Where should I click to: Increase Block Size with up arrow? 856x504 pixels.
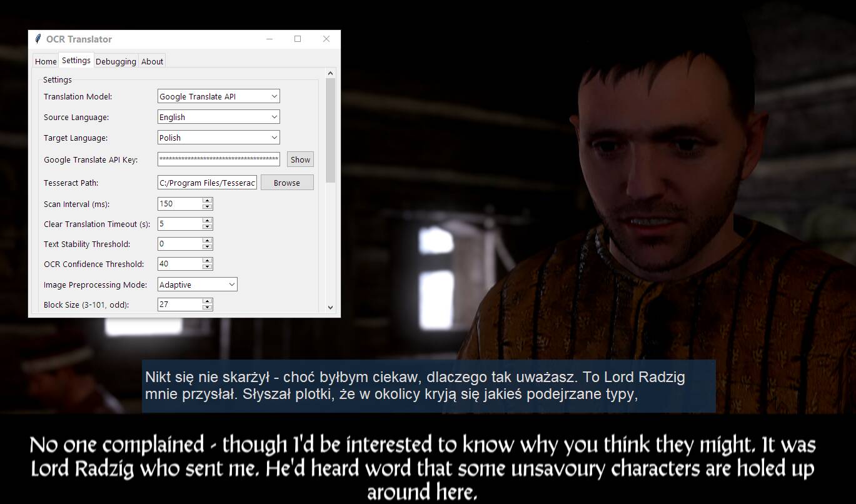[x=208, y=301]
